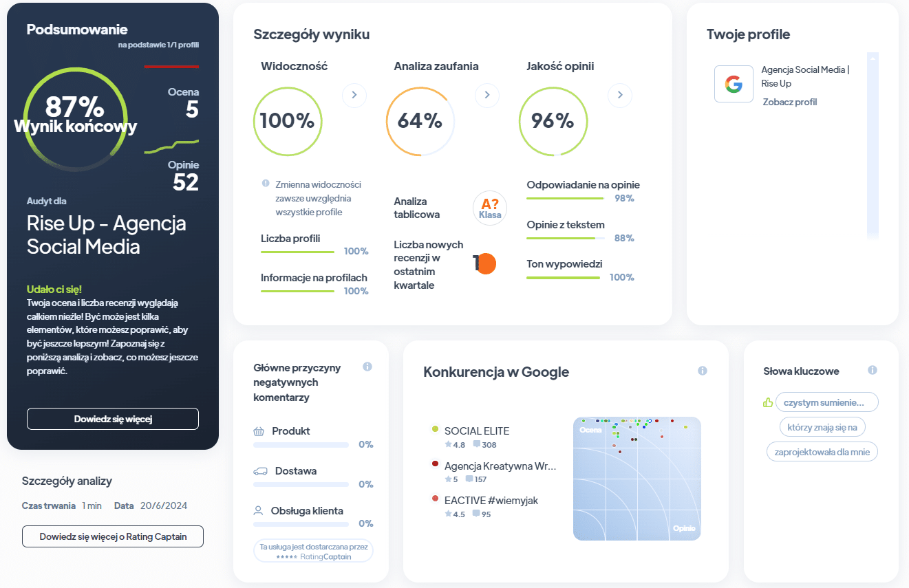This screenshot has height=588, width=909.
Task: Click the Ocena value 5
Action: point(192,109)
